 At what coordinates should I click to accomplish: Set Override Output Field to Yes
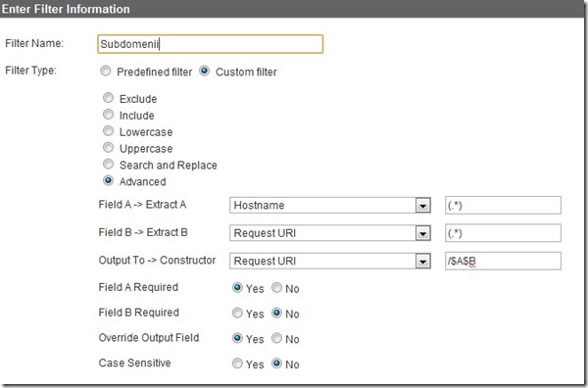(237, 338)
